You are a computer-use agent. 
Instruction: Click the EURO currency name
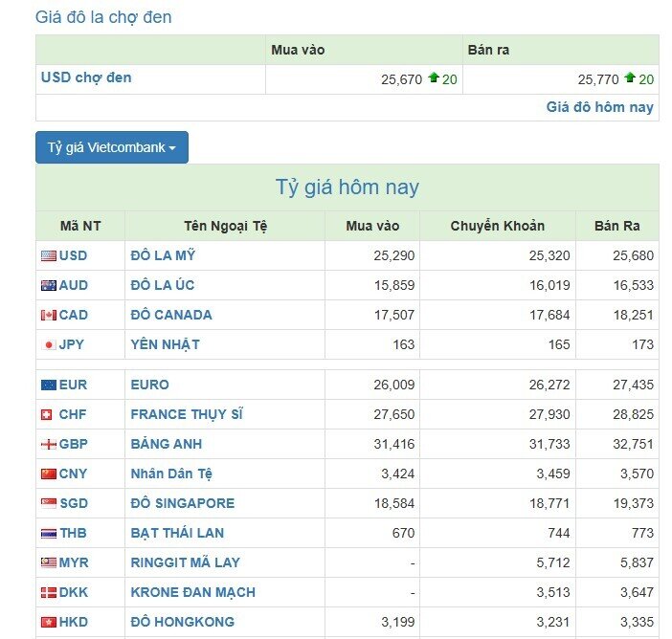pos(150,386)
